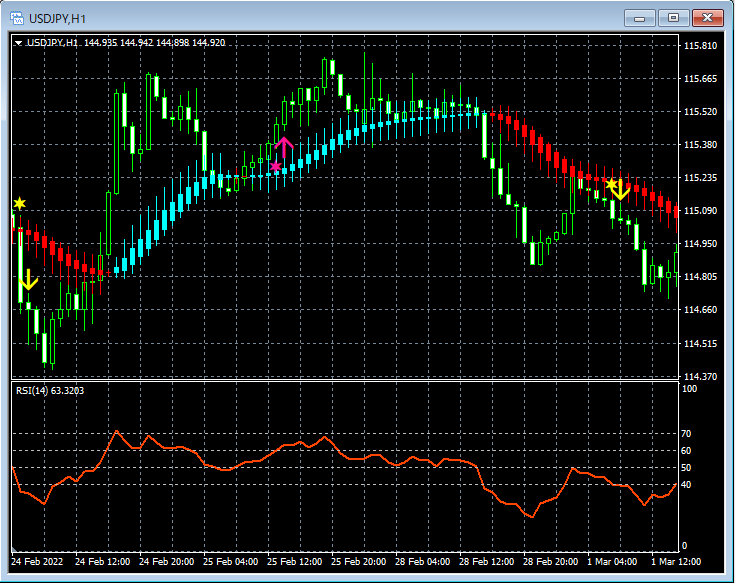Click the 115.810 price scale label
Viewport: 736px width, 583px height.
coord(700,46)
